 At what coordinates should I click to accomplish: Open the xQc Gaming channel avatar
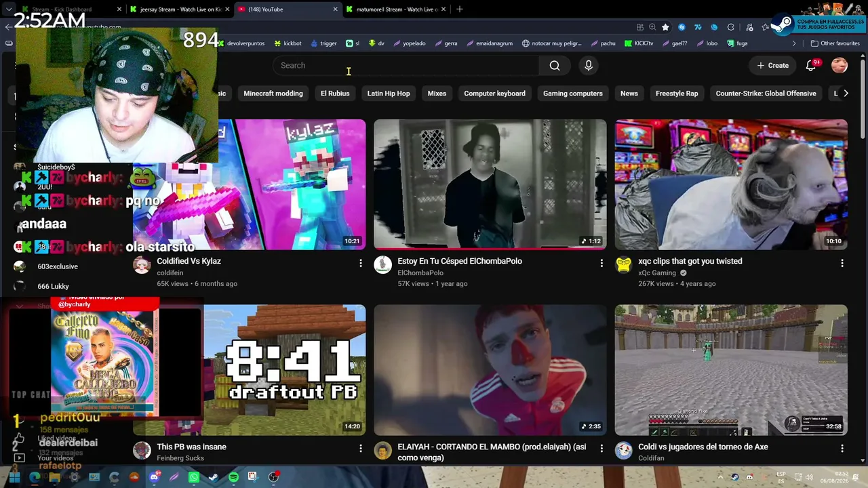click(x=624, y=265)
